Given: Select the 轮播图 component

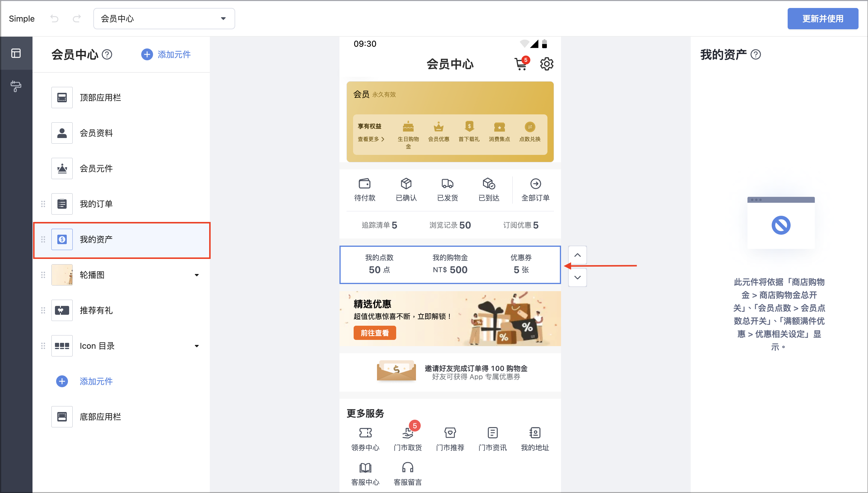Looking at the screenshot, I should (122, 275).
